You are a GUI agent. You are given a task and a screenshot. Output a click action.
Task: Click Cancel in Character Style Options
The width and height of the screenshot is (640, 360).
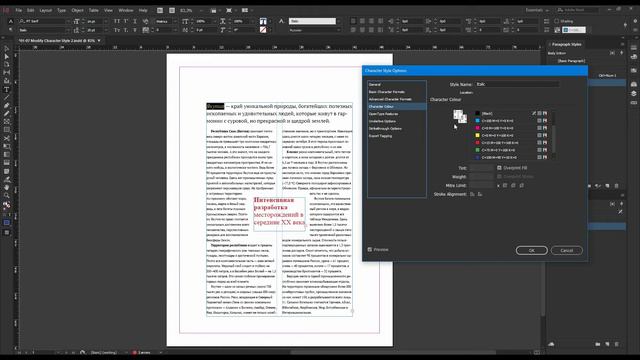tap(567, 250)
